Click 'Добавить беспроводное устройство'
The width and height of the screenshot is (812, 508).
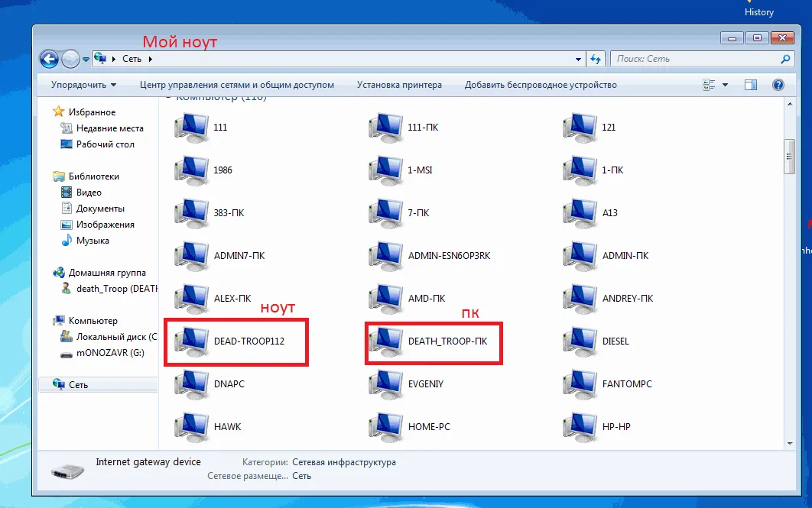coord(541,85)
